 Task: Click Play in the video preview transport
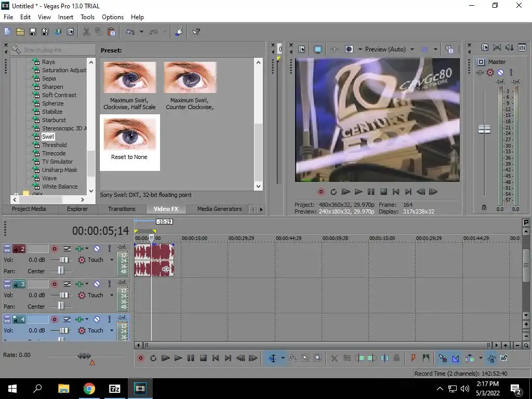pos(358,192)
